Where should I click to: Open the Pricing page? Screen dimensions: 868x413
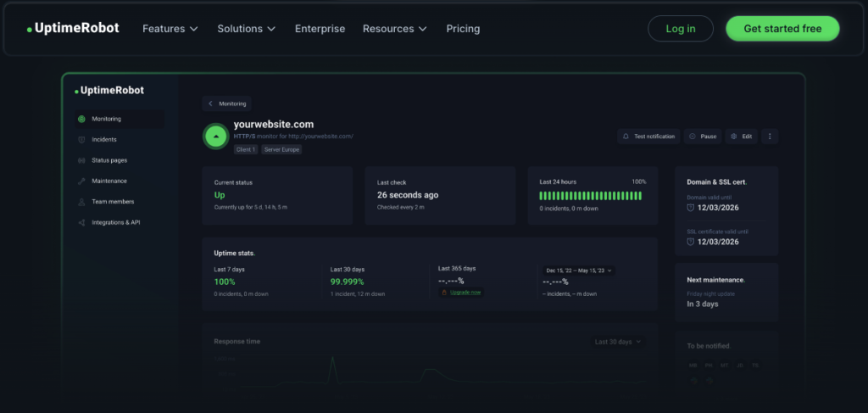pyautogui.click(x=464, y=29)
